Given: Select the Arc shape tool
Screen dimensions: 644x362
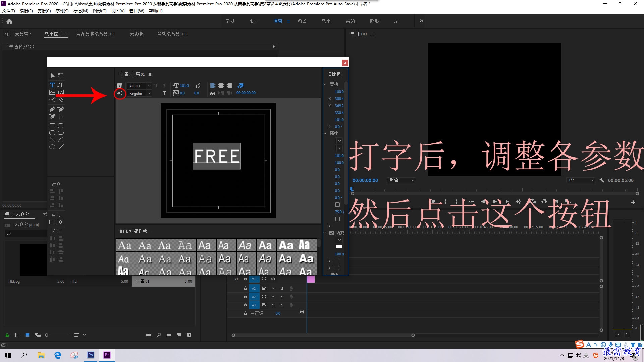Looking at the screenshot, I should pos(61,140).
